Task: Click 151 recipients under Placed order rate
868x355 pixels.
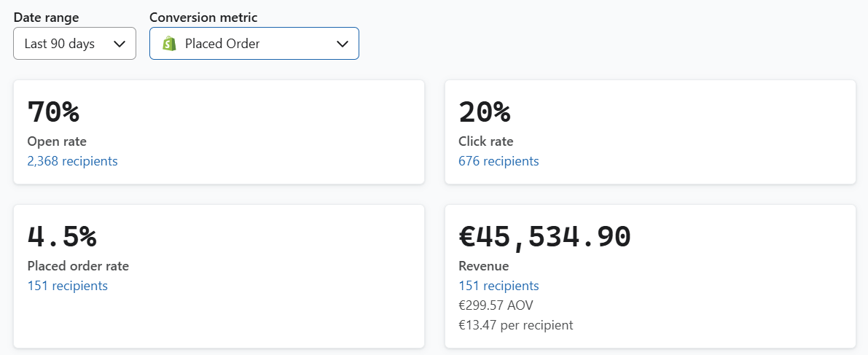Action: click(67, 286)
